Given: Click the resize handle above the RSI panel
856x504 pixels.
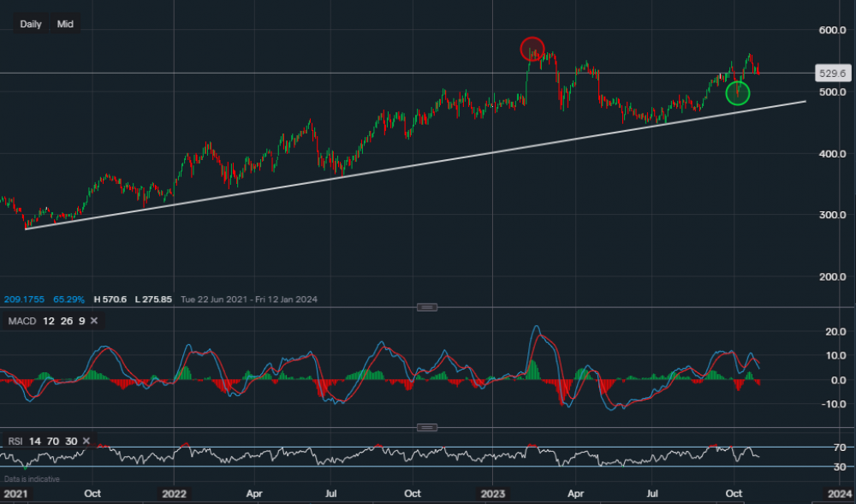Looking at the screenshot, I should (427, 427).
